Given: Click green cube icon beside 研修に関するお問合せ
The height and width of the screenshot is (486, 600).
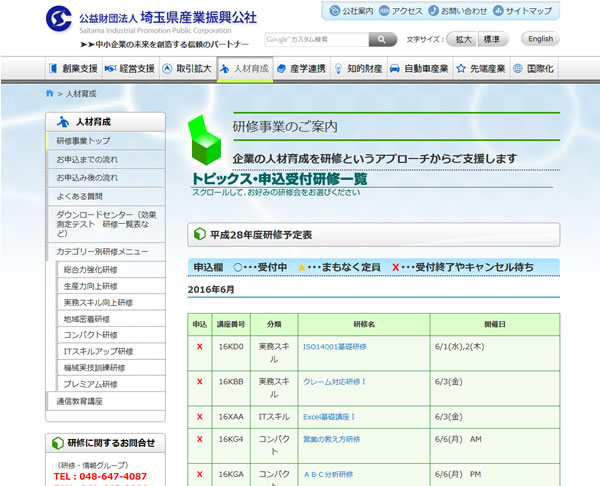Looking at the screenshot, I should click(57, 443).
